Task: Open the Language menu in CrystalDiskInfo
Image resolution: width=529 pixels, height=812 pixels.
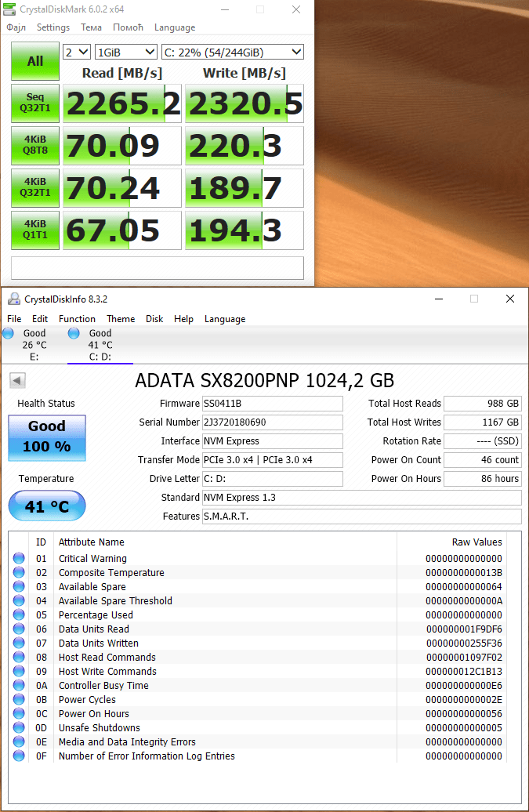Action: click(x=225, y=319)
